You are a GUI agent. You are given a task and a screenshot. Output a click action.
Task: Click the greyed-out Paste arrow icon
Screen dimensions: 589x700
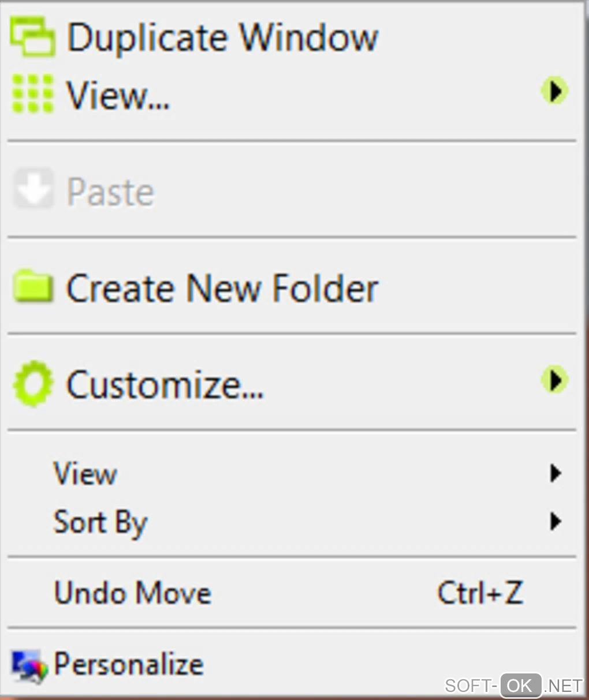click(33, 189)
